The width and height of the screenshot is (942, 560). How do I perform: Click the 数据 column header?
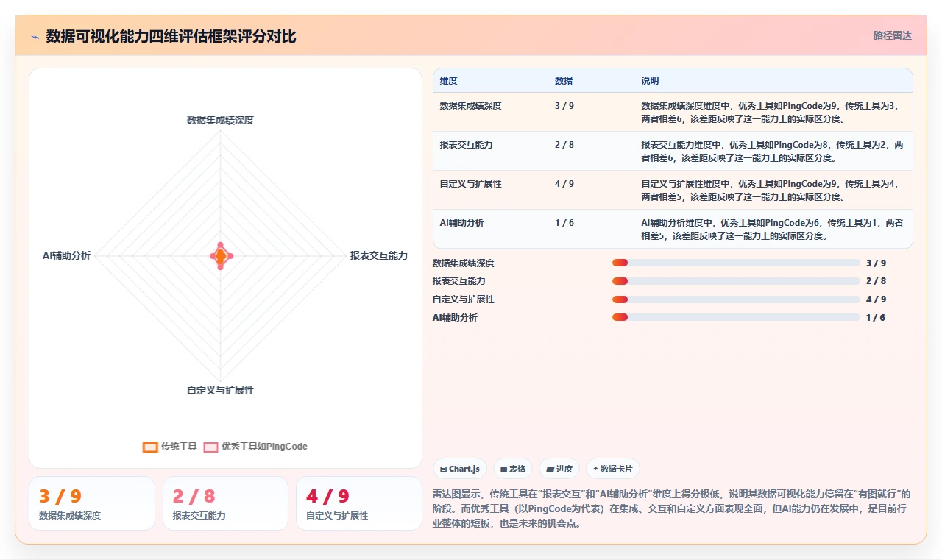tap(564, 81)
